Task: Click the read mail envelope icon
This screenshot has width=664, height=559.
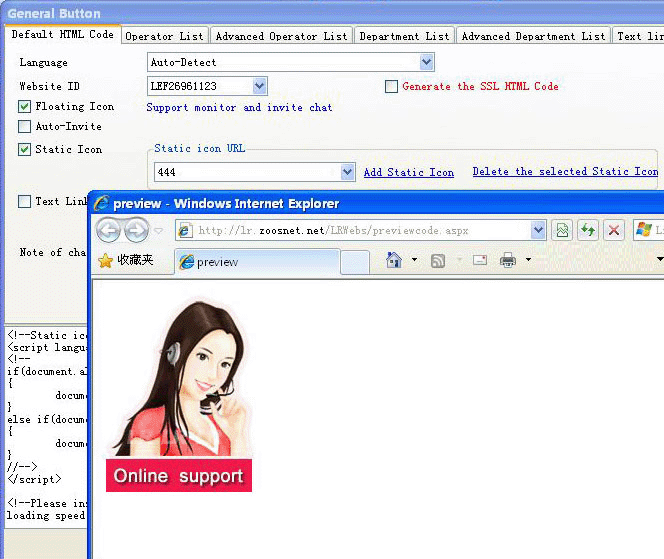Action: [x=479, y=260]
